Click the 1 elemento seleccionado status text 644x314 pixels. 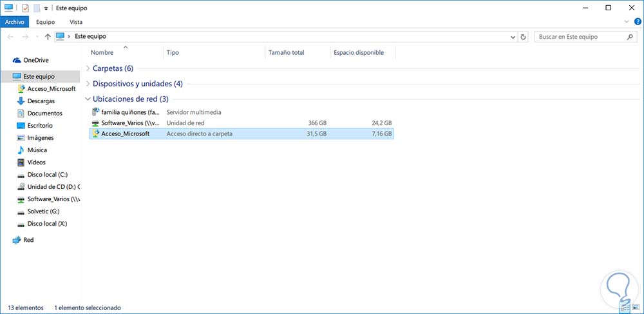tap(88, 308)
